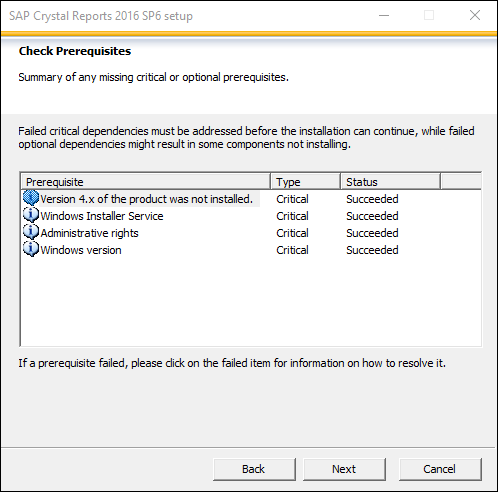Click Succeeded status of Windows version
Screen dimensions: 498x492
click(372, 250)
